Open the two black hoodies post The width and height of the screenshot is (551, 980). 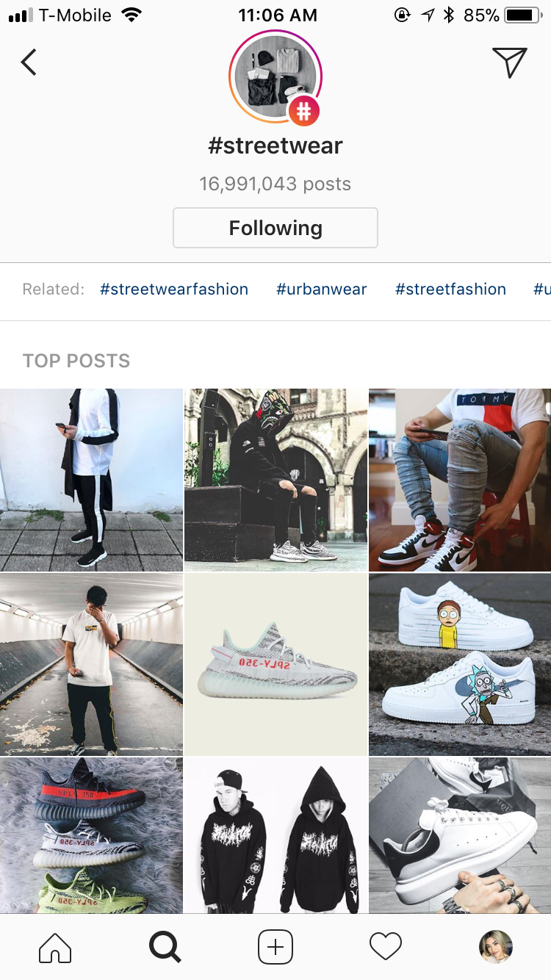click(275, 835)
